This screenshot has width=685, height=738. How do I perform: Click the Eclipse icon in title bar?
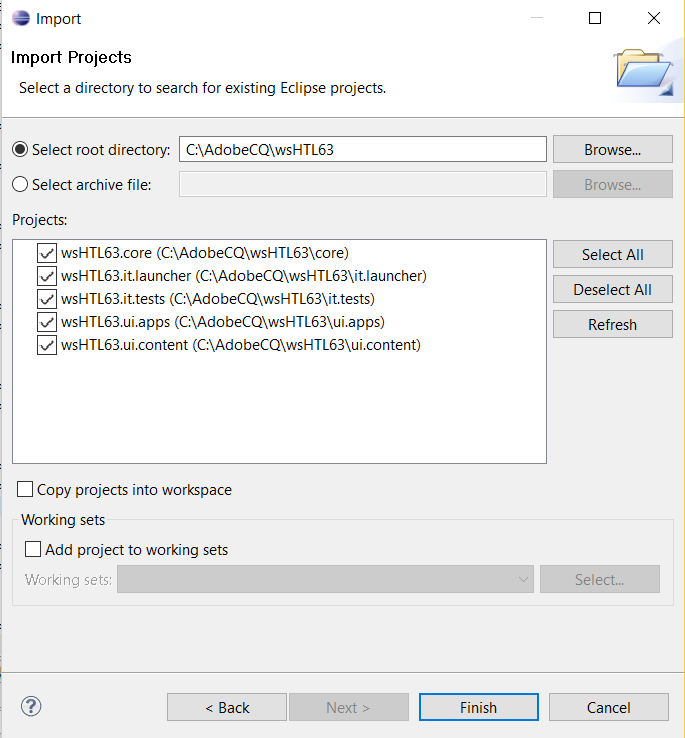(x=21, y=18)
